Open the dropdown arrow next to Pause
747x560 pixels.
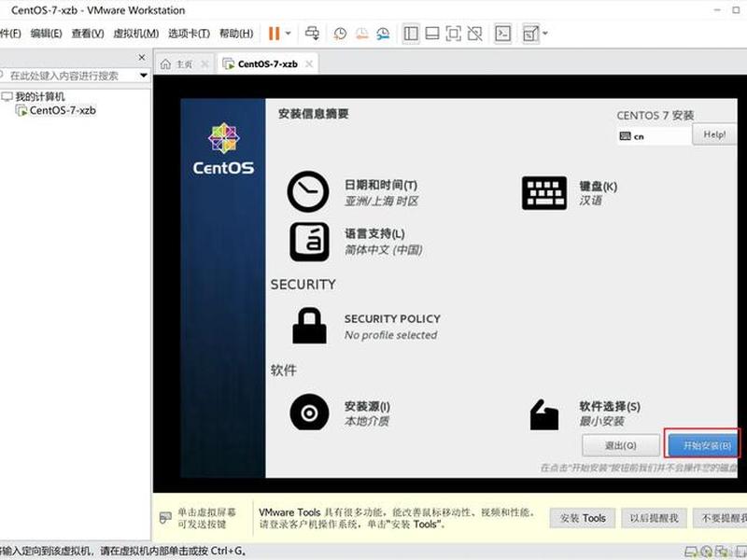(x=289, y=34)
